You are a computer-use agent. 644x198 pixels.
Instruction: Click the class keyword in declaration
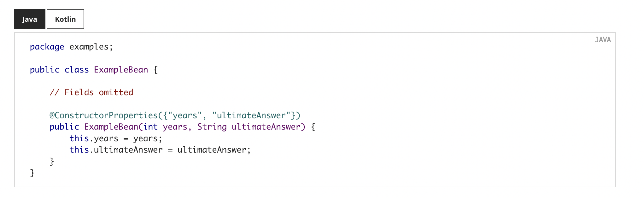tap(77, 70)
